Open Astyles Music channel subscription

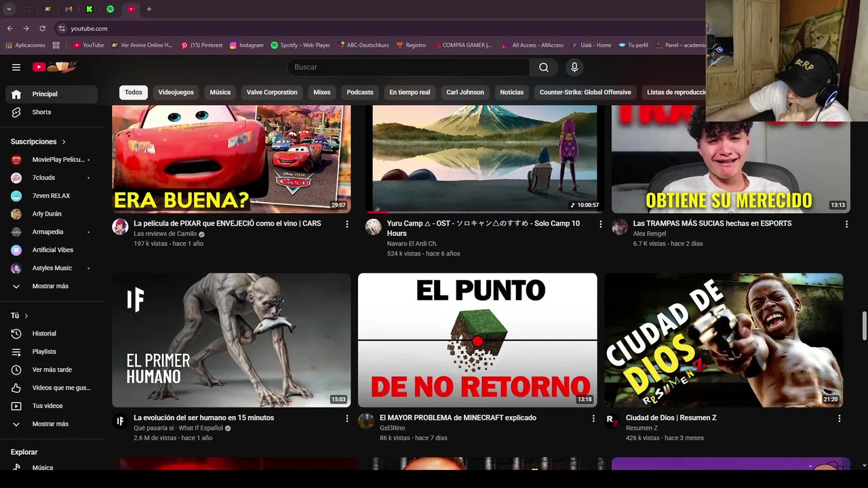[x=52, y=268]
